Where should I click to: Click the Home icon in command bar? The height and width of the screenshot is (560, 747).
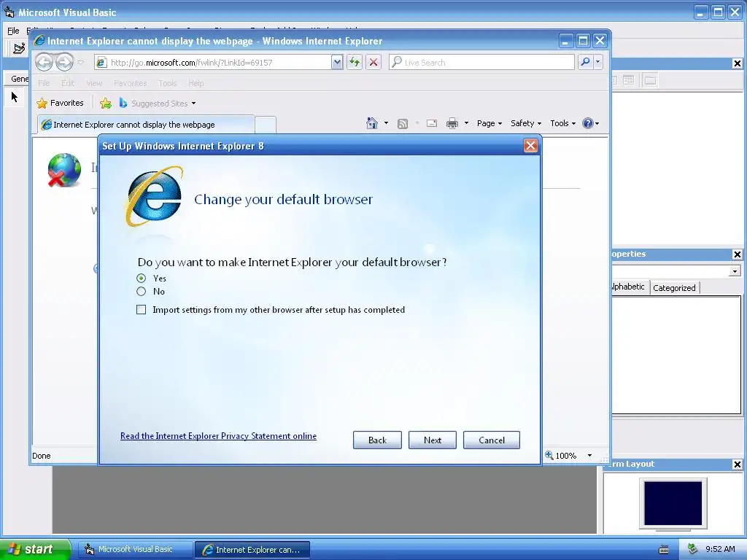[372, 123]
